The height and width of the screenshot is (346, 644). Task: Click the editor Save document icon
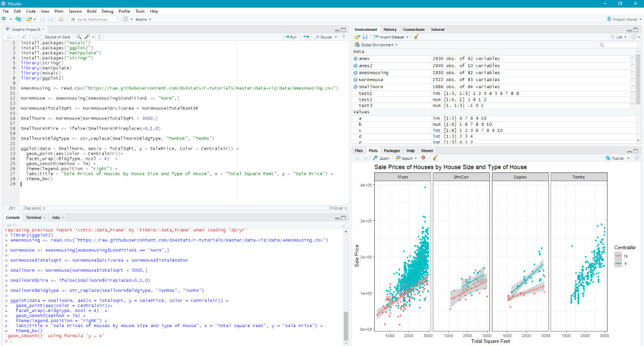[x=35, y=37]
